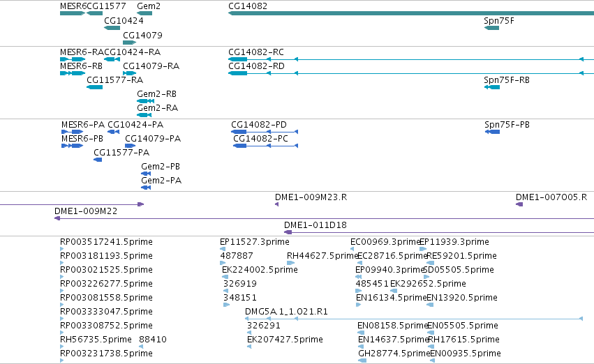Select the Gem2-RB transcript

click(145, 101)
